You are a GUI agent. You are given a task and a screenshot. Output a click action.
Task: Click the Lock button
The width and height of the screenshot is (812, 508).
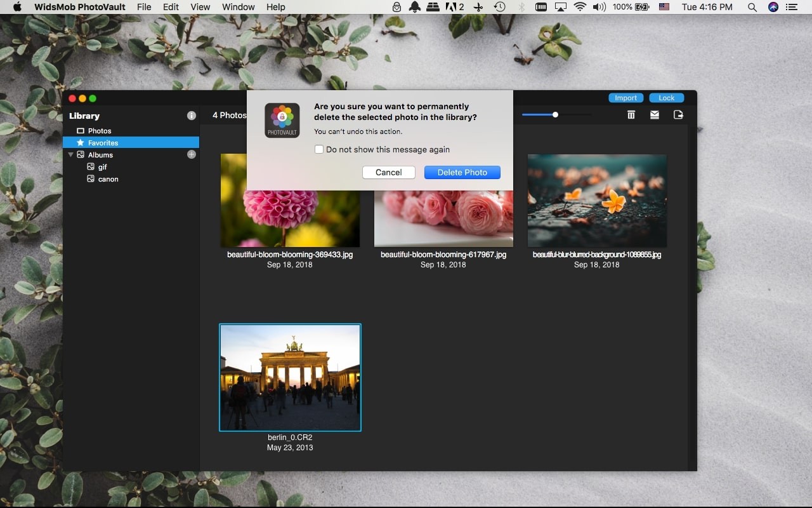[666, 98]
